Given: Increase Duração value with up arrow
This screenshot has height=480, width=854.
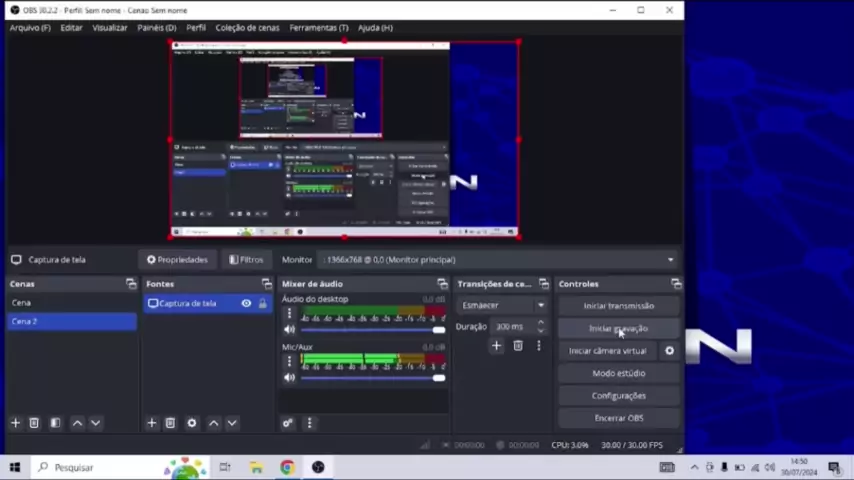Looking at the screenshot, I should coord(540,323).
